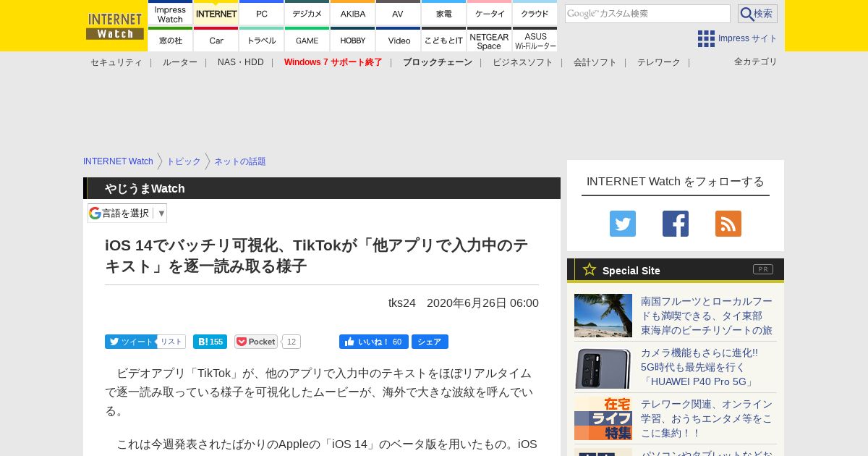
Task: Click ネットの話題 breadcrumb link
Action: coord(240,161)
